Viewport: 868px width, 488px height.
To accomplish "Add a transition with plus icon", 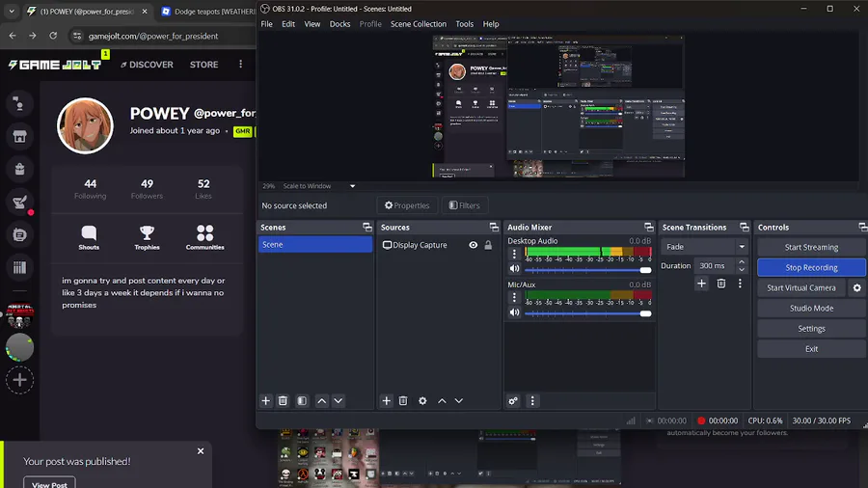I will click(701, 284).
